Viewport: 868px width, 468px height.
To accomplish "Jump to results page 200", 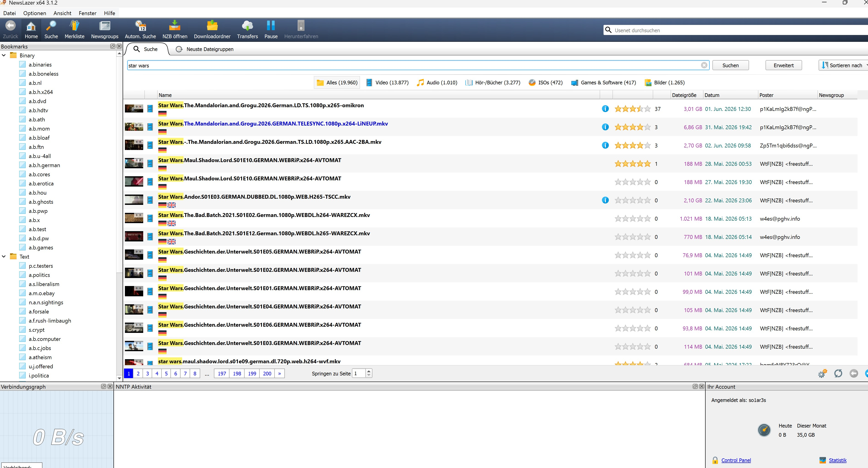I will [267, 373].
